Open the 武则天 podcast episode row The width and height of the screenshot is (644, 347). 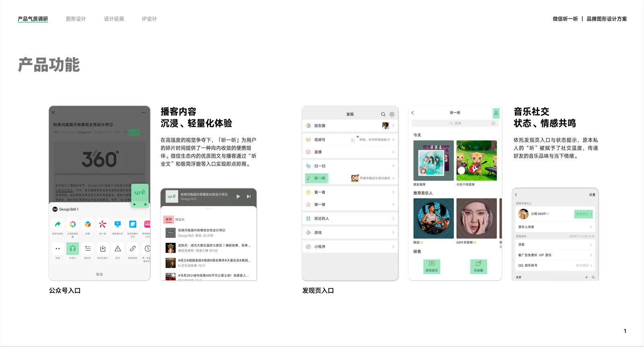coord(208,248)
